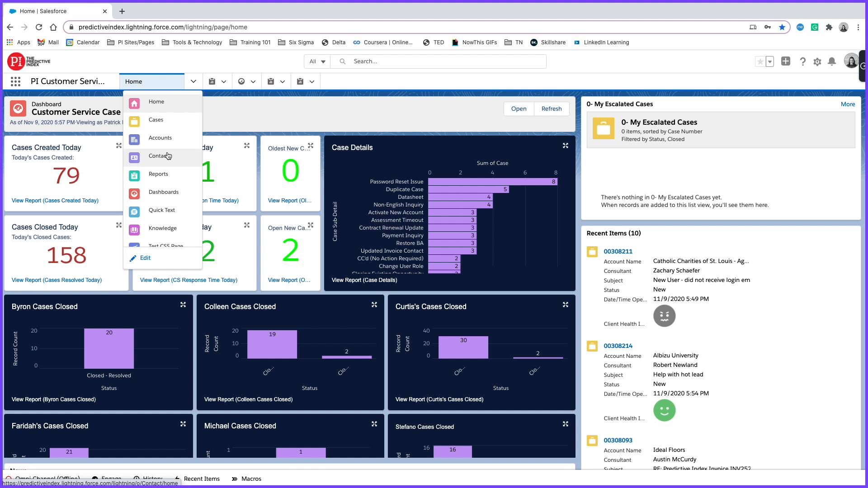868x488 pixels.
Task: Choose Accounts in the navigation menu
Action: 163,138
